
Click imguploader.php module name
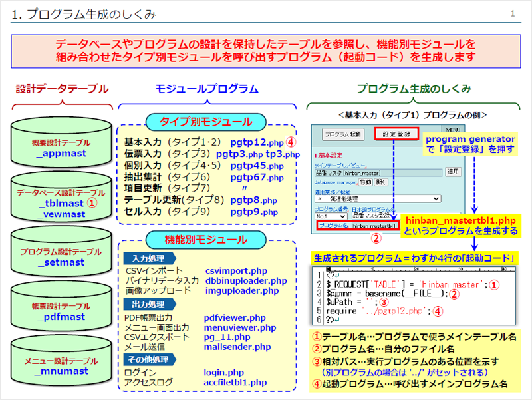click(242, 290)
